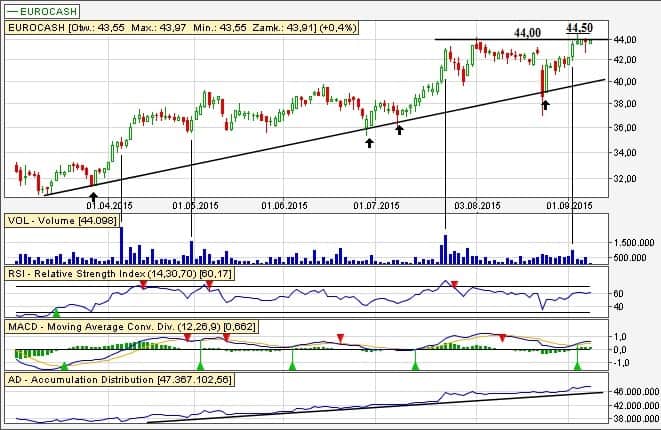Click the 03.08.2015 date on time axis
The width and height of the screenshot is (661, 430).
click(x=476, y=205)
